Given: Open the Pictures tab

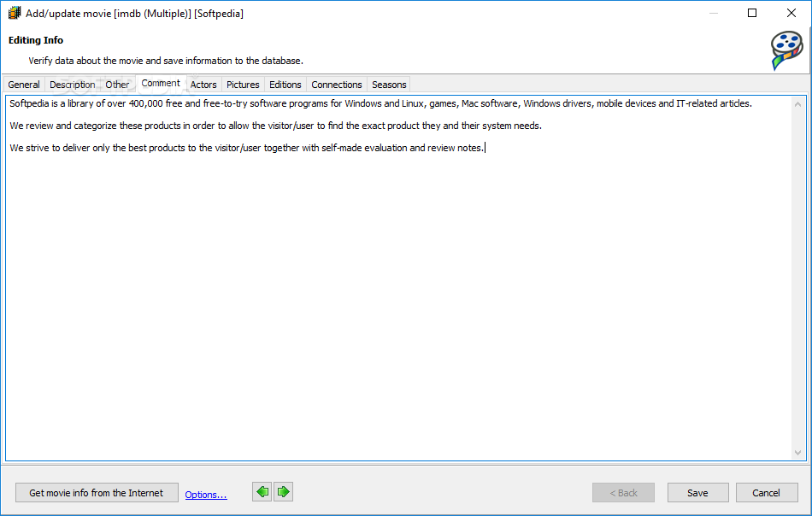Looking at the screenshot, I should [243, 85].
